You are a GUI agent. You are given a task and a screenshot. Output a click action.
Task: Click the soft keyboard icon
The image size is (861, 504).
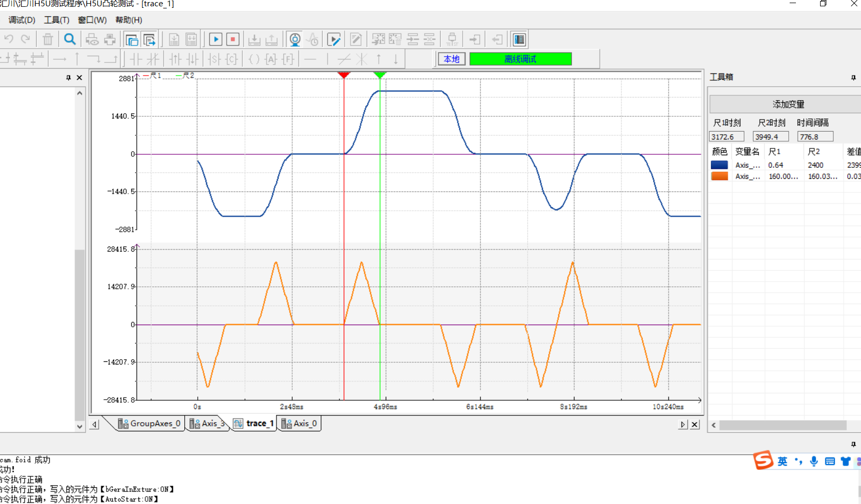pyautogui.click(x=830, y=461)
